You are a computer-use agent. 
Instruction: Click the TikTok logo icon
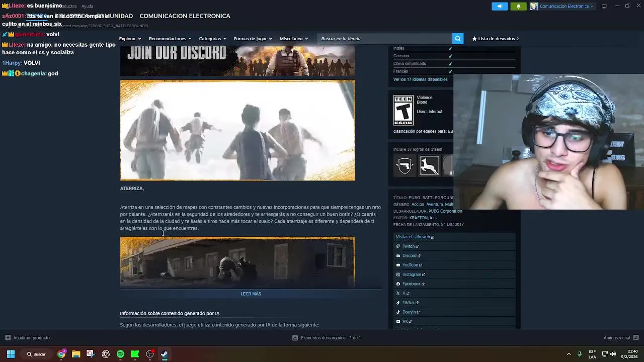click(x=398, y=303)
